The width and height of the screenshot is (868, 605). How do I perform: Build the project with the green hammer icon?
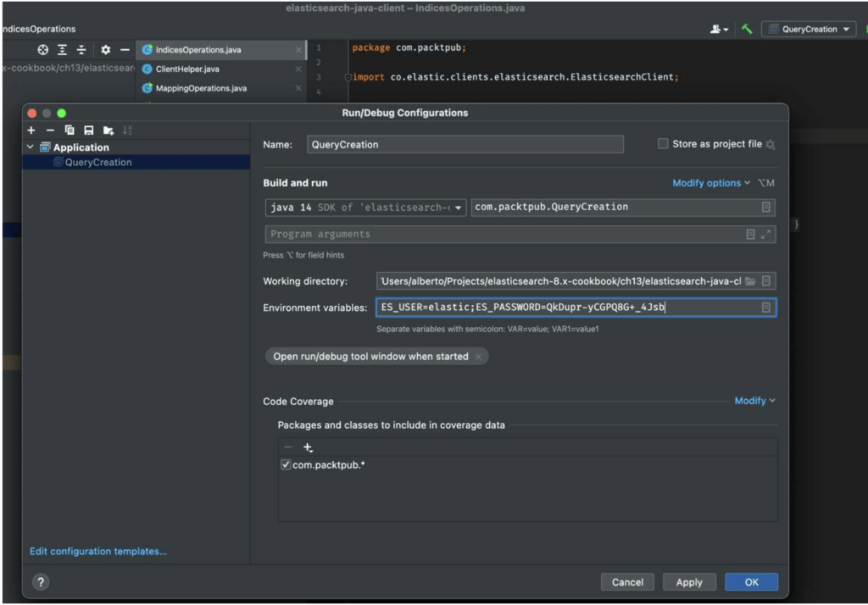pos(748,29)
